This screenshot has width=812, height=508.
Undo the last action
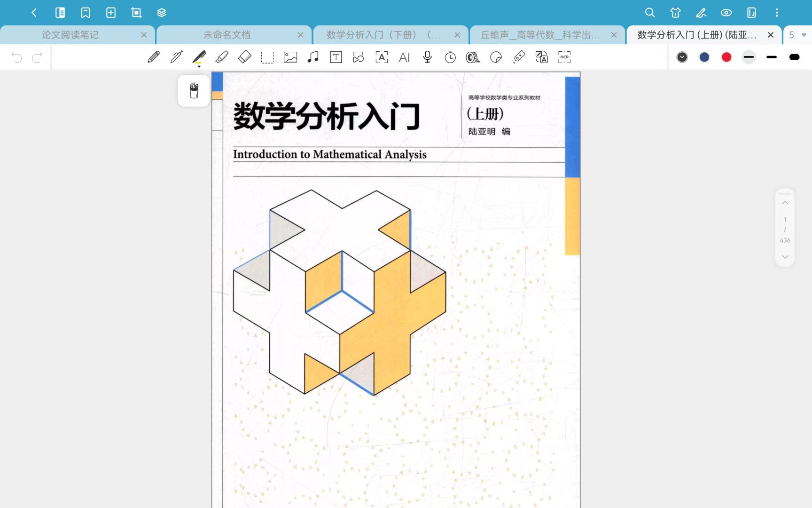(x=16, y=57)
